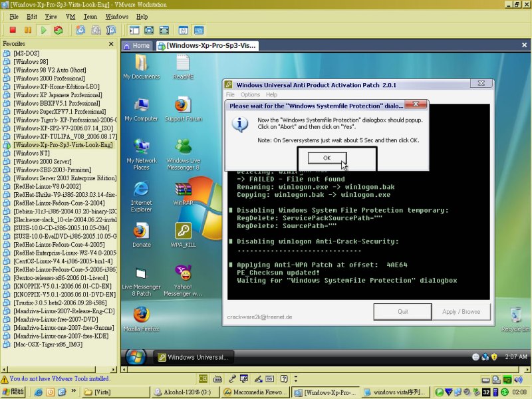Select [Windows NT] in Favorites
Viewport: 532px width, 399px height.
31,153
